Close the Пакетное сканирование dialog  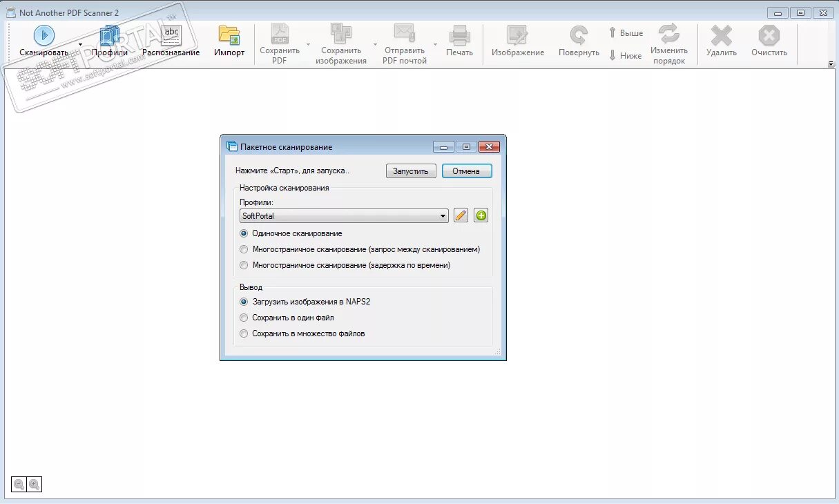[x=489, y=146]
